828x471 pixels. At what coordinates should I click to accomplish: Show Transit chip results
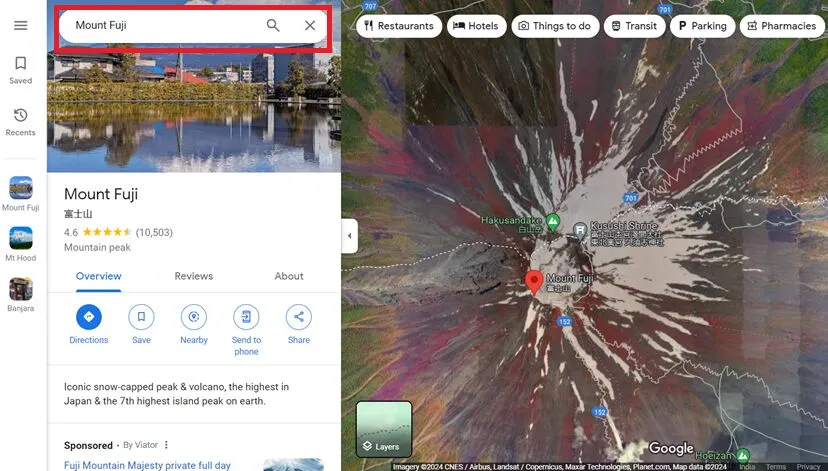click(634, 26)
